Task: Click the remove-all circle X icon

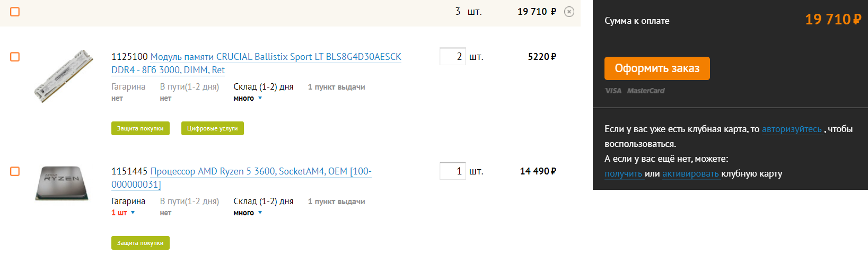Action: 569,12
